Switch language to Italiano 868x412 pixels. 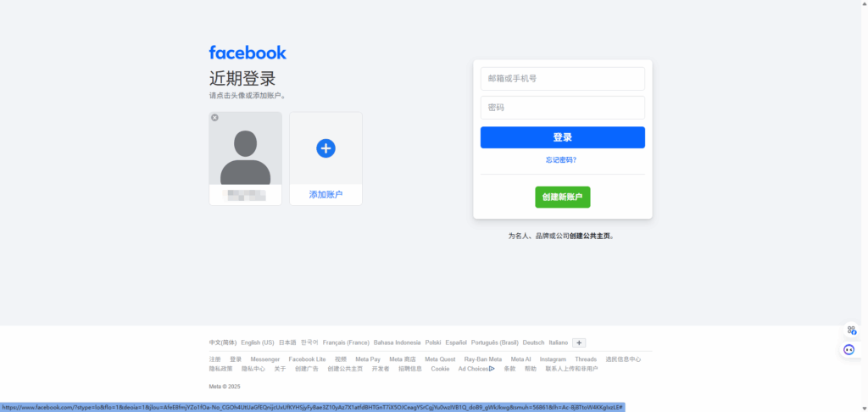pos(559,342)
